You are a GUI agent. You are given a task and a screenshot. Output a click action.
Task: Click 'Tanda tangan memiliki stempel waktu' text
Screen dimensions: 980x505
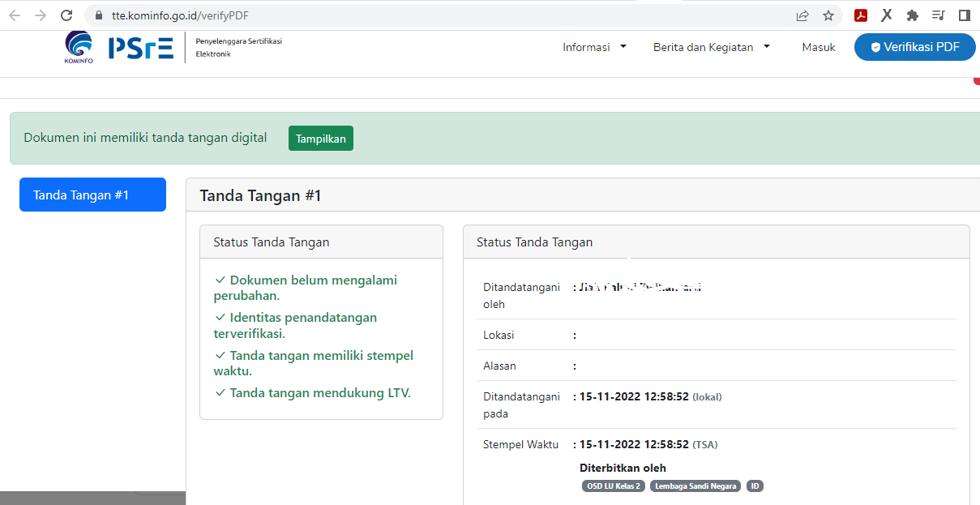pos(314,363)
